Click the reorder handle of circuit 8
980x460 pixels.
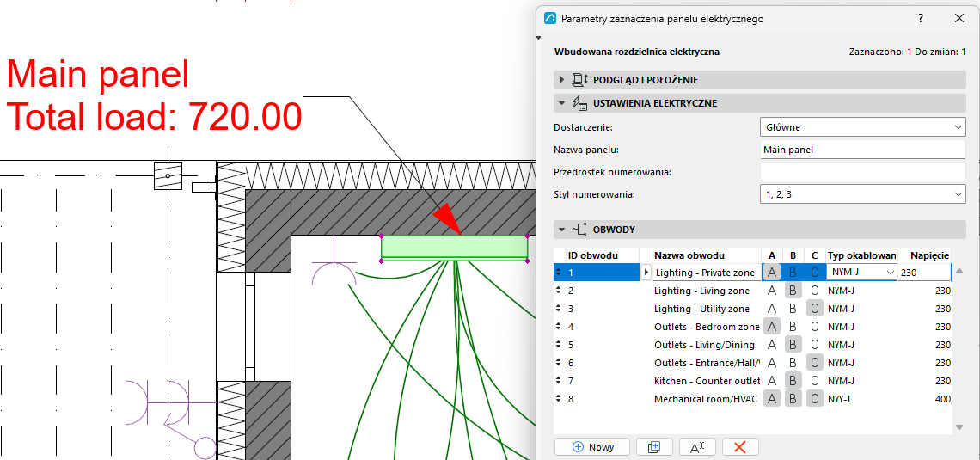point(559,399)
